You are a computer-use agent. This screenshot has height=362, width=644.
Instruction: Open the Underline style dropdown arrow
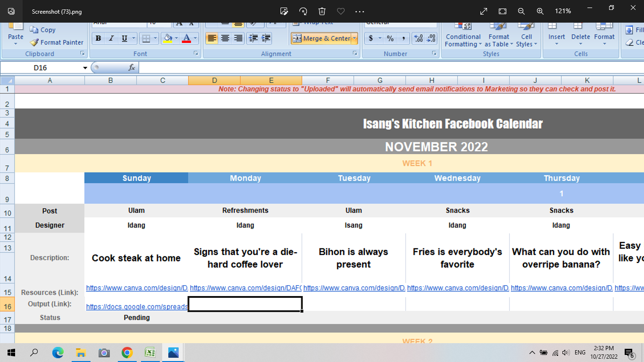click(x=133, y=39)
